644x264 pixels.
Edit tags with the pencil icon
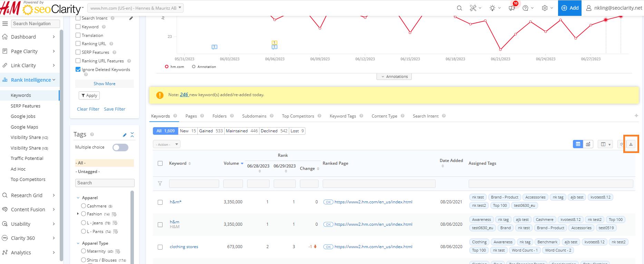(125, 135)
